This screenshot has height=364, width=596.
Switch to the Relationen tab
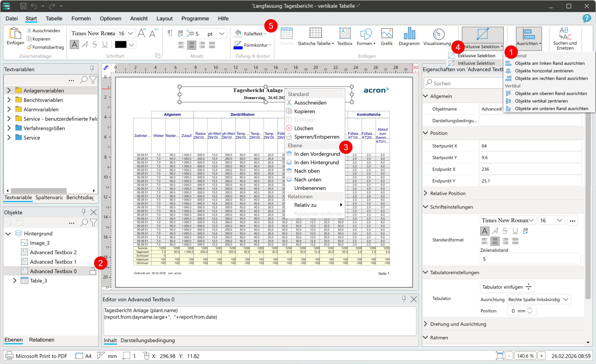tap(42, 340)
